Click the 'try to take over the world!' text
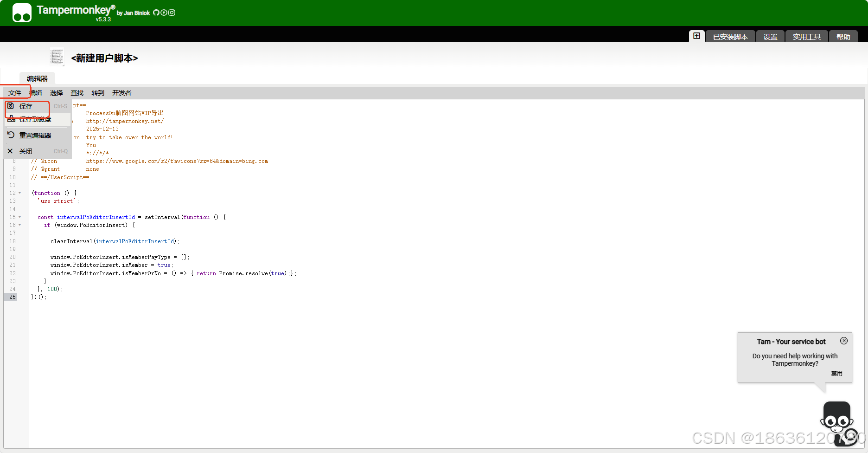868x453 pixels. (x=129, y=137)
